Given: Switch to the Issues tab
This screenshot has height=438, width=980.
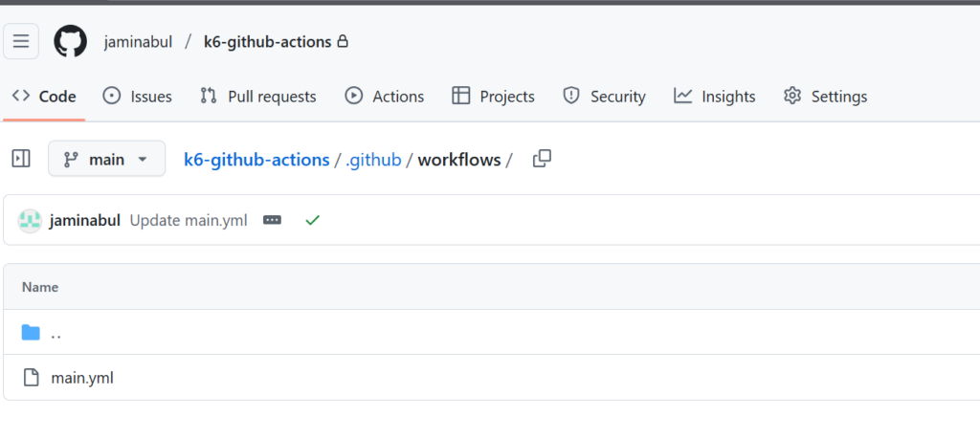Looking at the screenshot, I should pyautogui.click(x=138, y=97).
